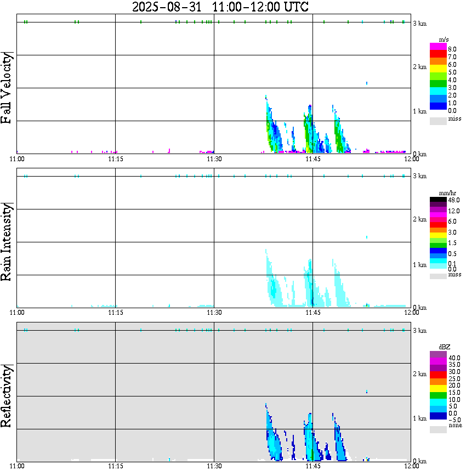This screenshot has height=476, width=466.
Task: Click the "mm/hr" unit label
Action: point(447,193)
